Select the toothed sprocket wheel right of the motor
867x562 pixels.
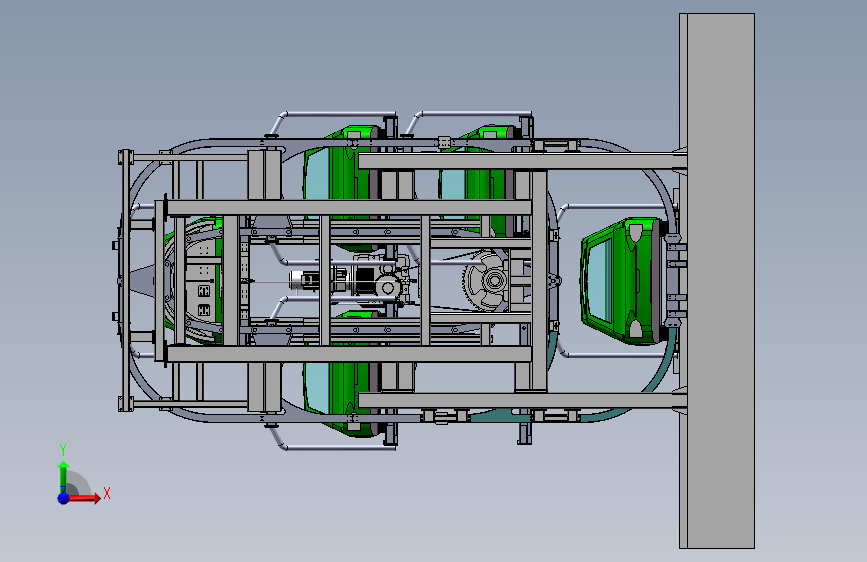tap(485, 280)
